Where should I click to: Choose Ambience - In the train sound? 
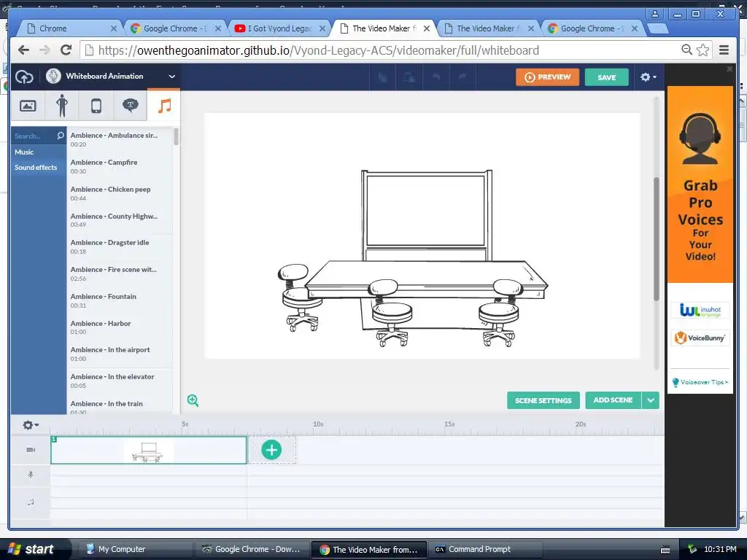coord(119,405)
